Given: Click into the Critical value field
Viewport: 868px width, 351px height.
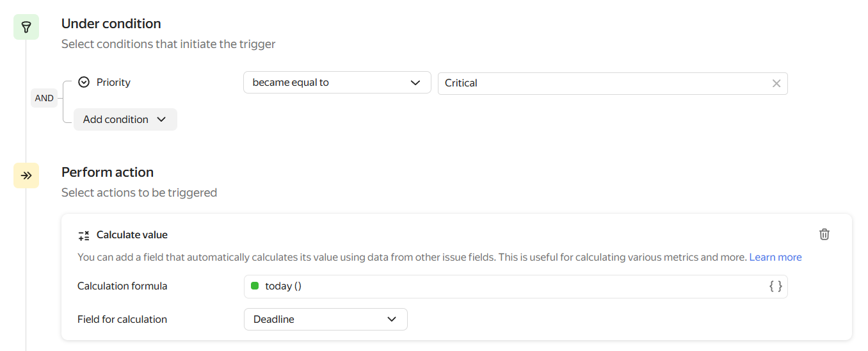Looking at the screenshot, I should click(602, 83).
